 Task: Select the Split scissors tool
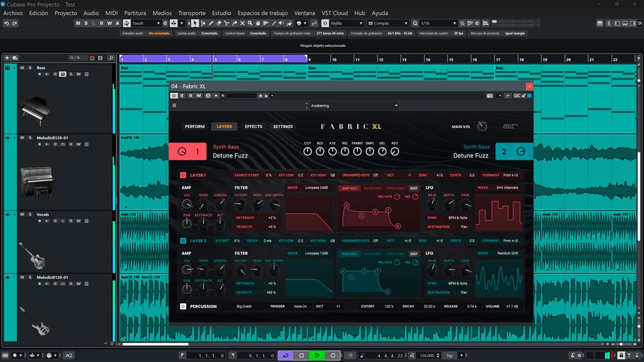pyautogui.click(x=226, y=23)
